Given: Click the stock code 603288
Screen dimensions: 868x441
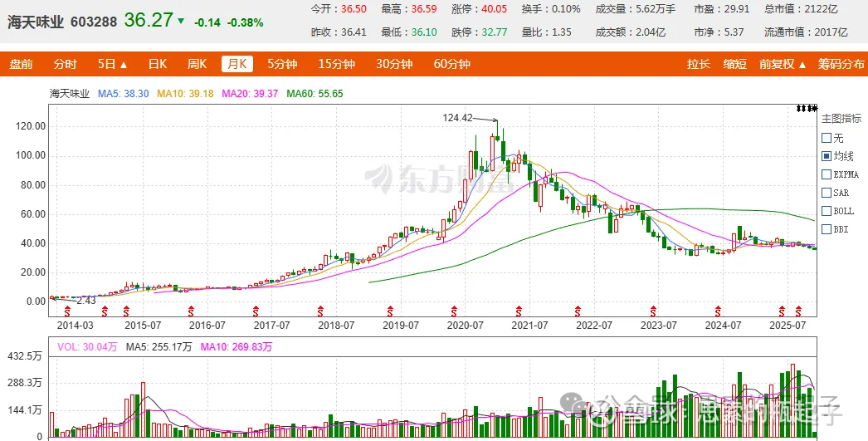Looking at the screenshot, I should coord(94,22).
